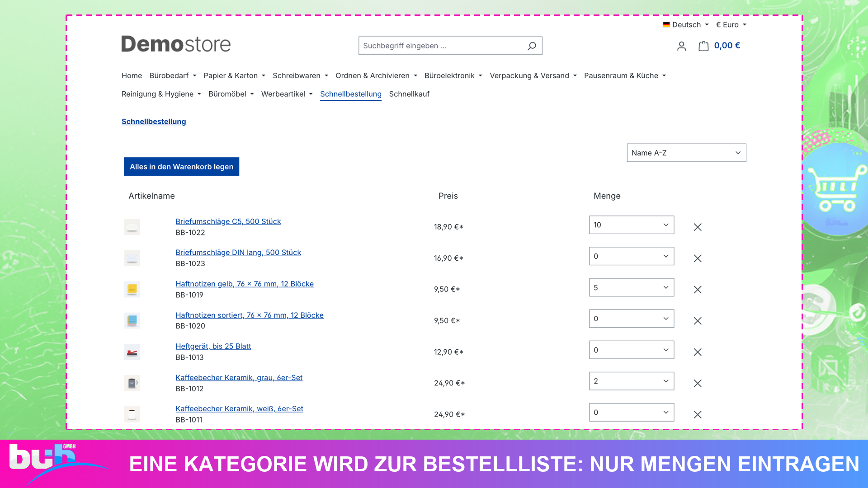868x488 pixels.
Task: Click the search magnifier icon
Action: 532,46
